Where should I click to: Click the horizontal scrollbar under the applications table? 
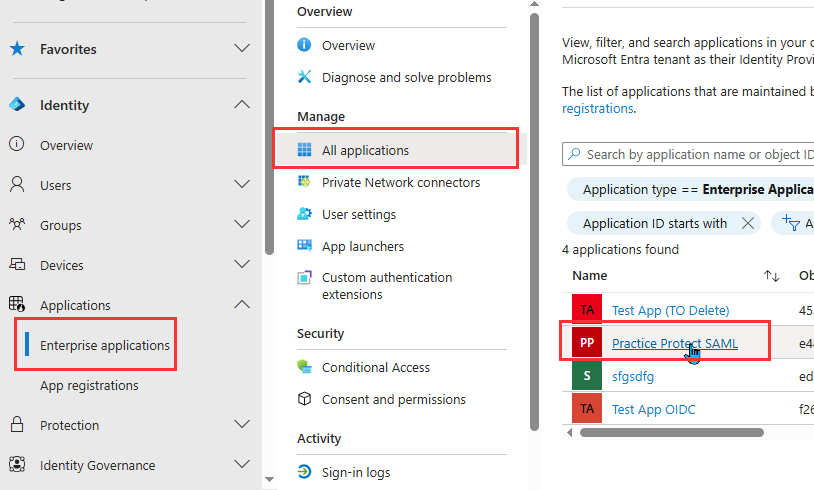[x=672, y=432]
